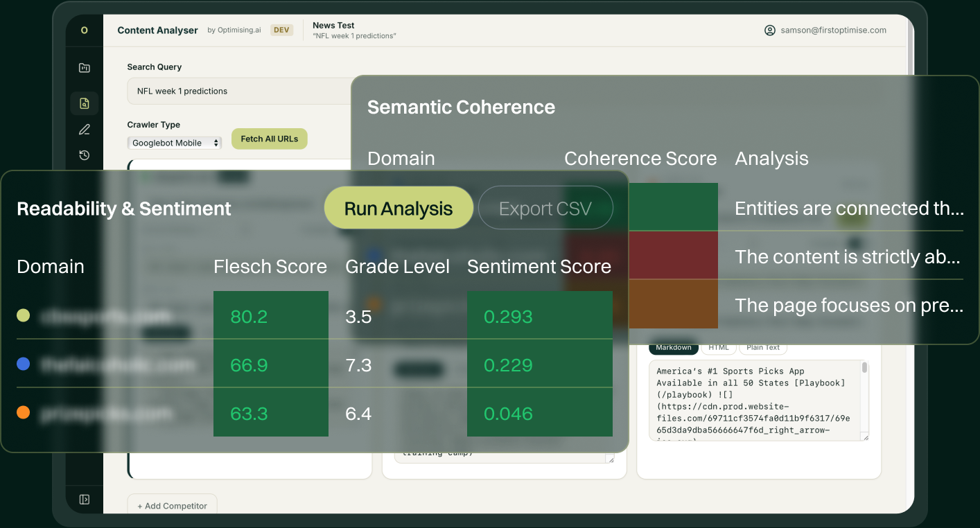Click the Optimising 'O' logo in sidebar
Image resolution: width=980 pixels, height=528 pixels.
tap(85, 30)
